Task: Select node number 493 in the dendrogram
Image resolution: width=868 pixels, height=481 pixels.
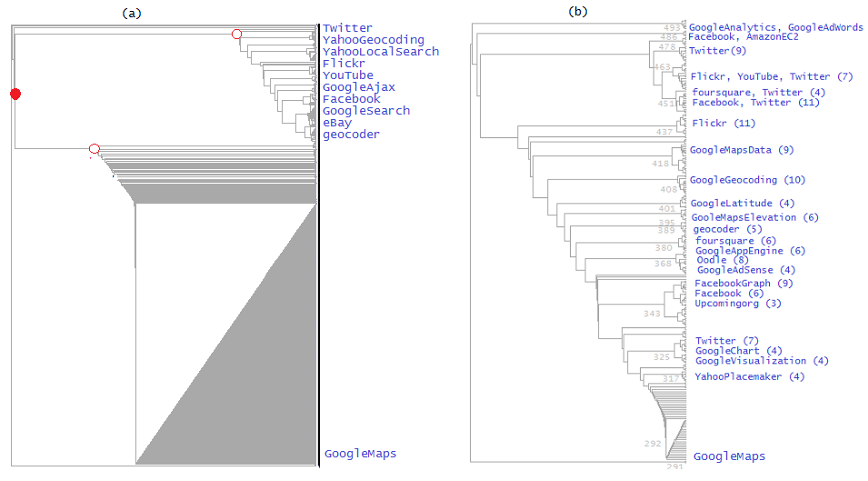Action: pyautogui.click(x=672, y=27)
